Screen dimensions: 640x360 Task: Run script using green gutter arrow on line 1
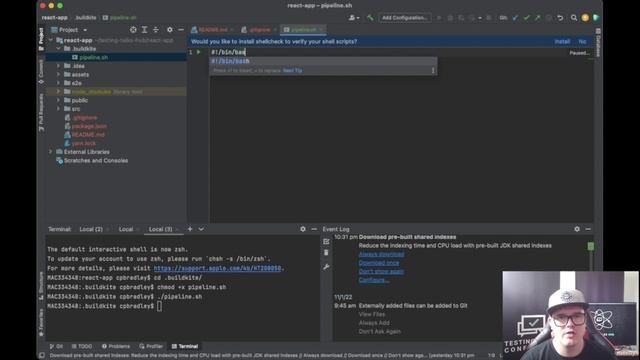pos(199,52)
